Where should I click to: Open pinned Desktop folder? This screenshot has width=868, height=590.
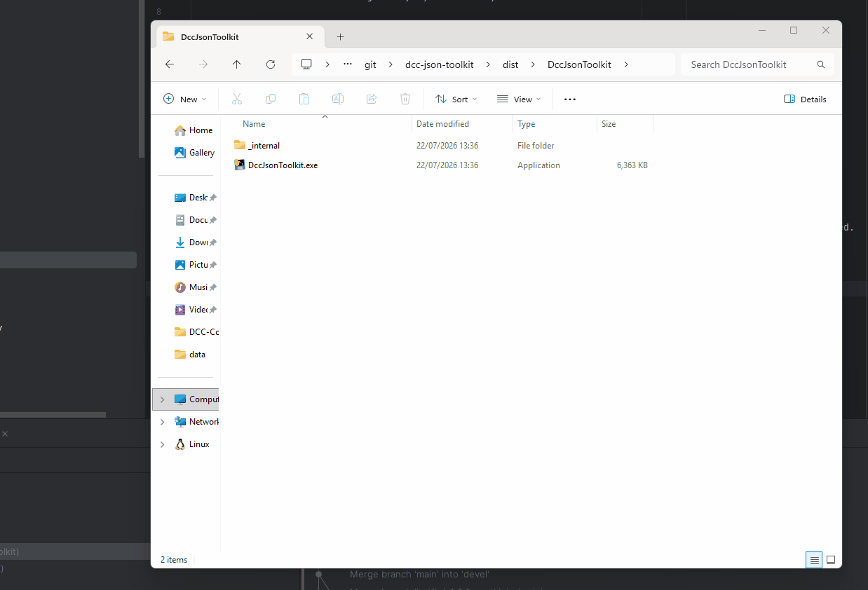click(196, 198)
